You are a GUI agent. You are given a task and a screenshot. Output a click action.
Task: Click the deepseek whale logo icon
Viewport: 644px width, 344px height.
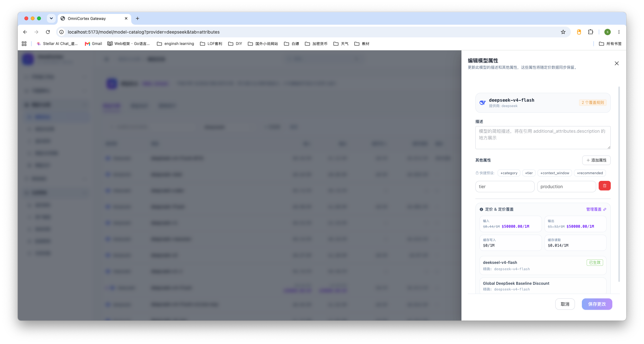(x=482, y=103)
